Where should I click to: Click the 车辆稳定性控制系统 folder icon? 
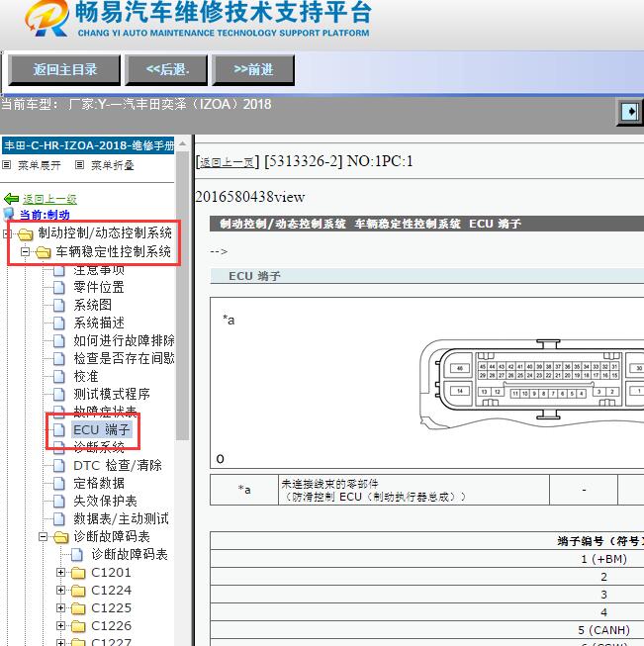click(x=43, y=251)
